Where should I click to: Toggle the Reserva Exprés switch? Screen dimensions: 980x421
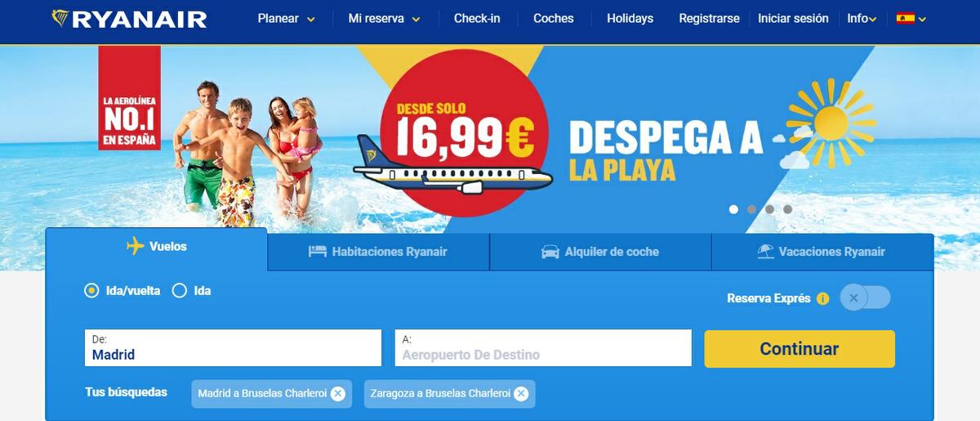coord(866,298)
